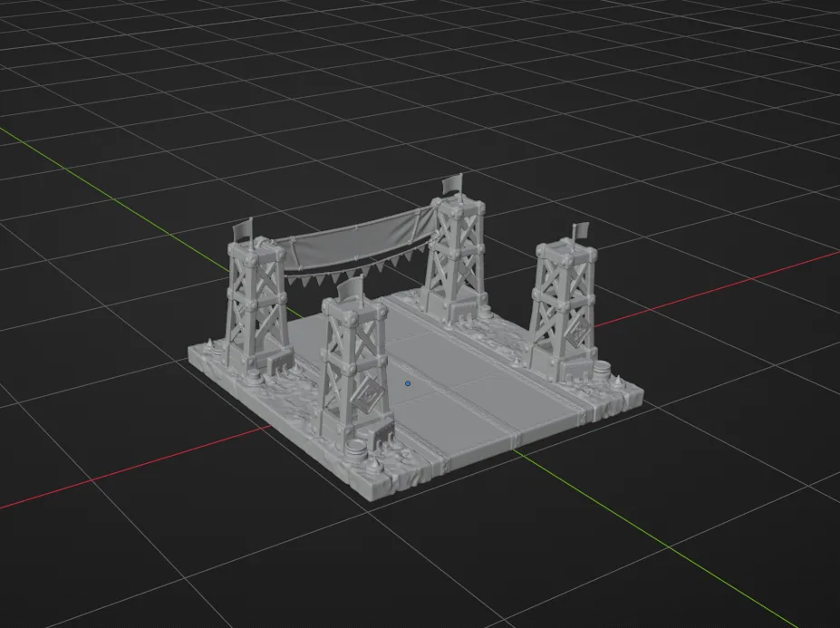
Task: Click the flag on the far right tower
Action: tap(580, 230)
